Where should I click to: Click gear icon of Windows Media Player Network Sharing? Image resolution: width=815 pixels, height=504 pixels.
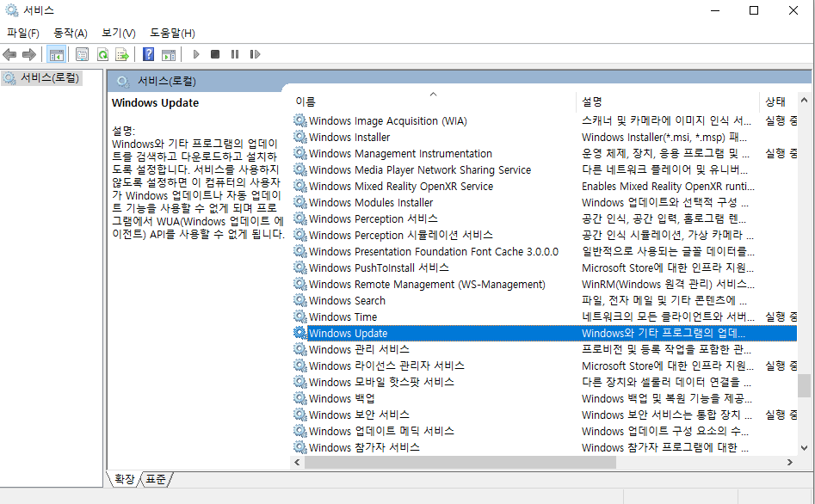[299, 169]
